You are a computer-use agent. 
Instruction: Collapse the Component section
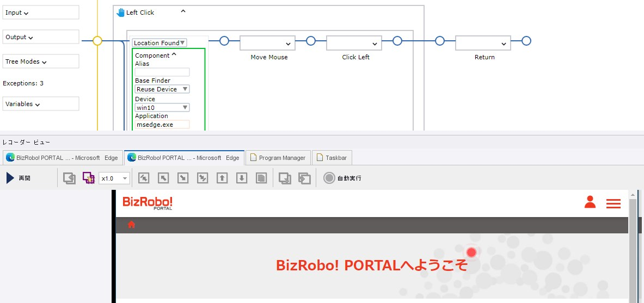(174, 54)
